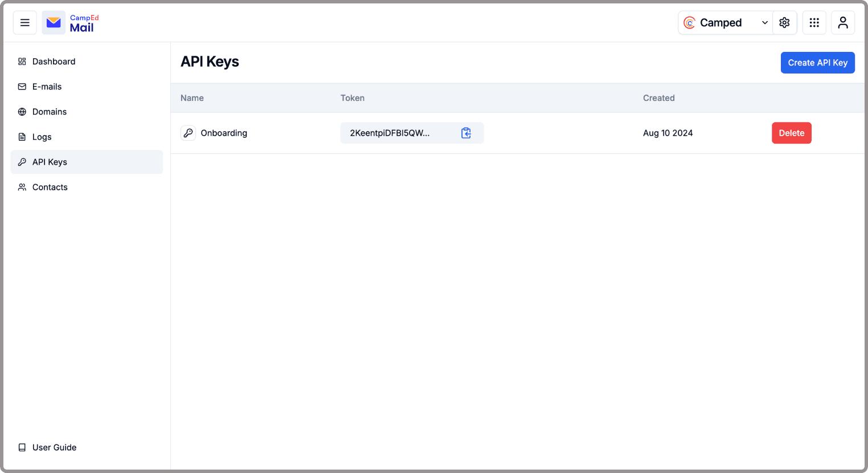The height and width of the screenshot is (473, 868).
Task: Click the Created column header
Action: (x=659, y=98)
